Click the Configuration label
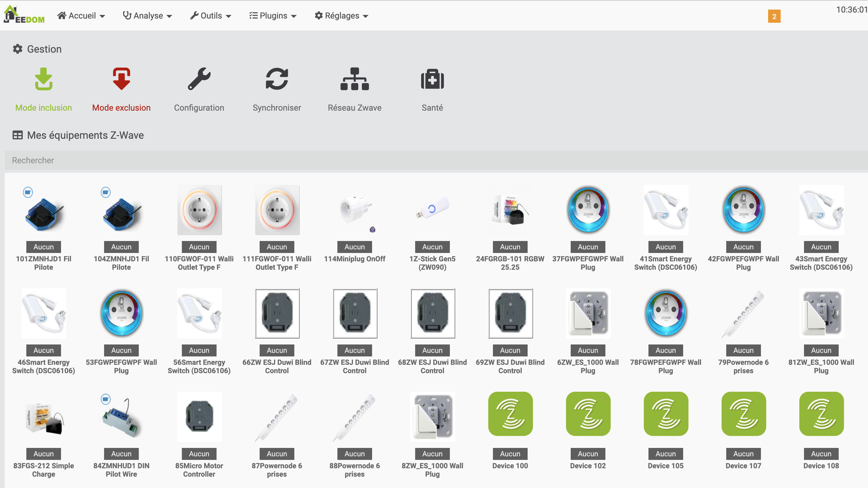Viewport: 868px width, 488px height. click(199, 108)
